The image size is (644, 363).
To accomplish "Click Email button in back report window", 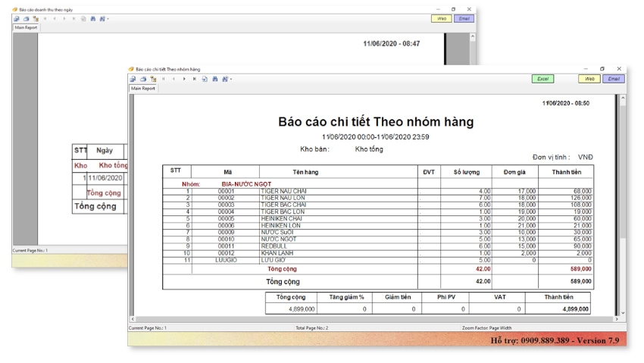I will (464, 19).
